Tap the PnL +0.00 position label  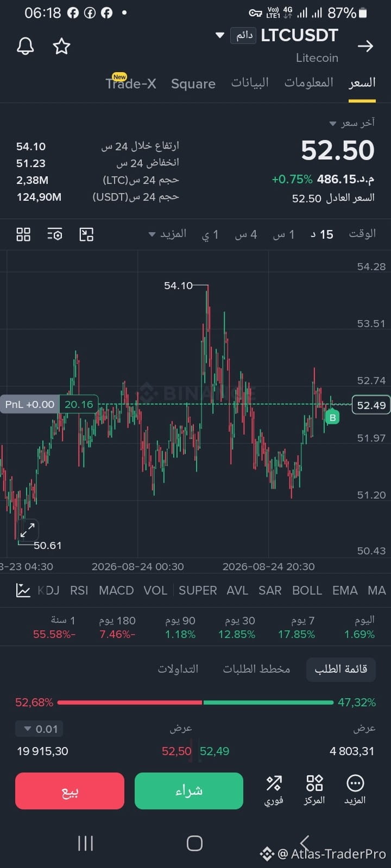point(30,404)
